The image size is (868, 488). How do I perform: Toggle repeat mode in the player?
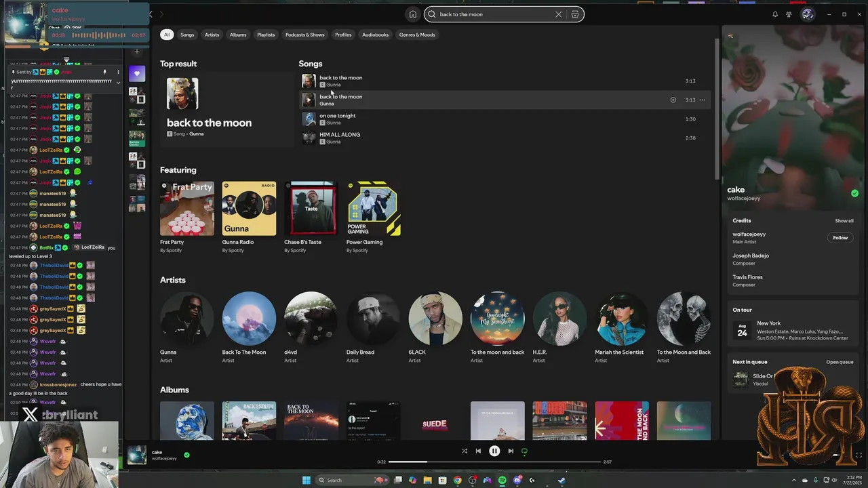pos(524,451)
